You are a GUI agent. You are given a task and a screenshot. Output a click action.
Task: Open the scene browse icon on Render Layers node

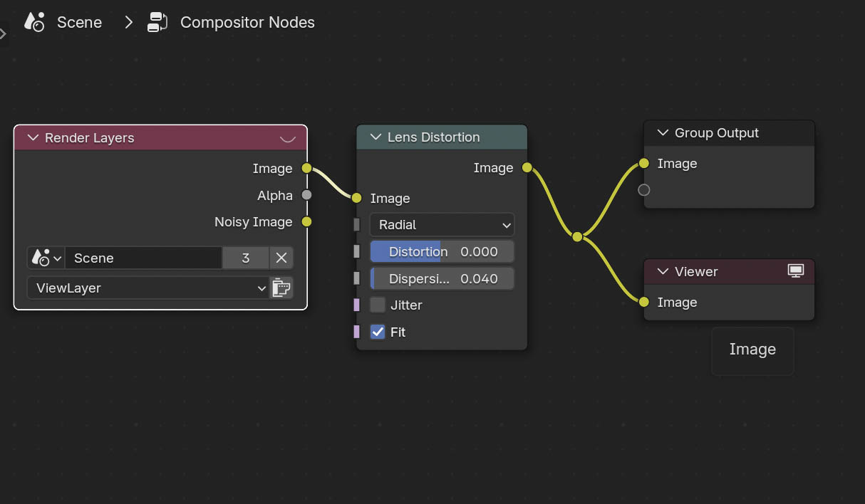[46, 258]
